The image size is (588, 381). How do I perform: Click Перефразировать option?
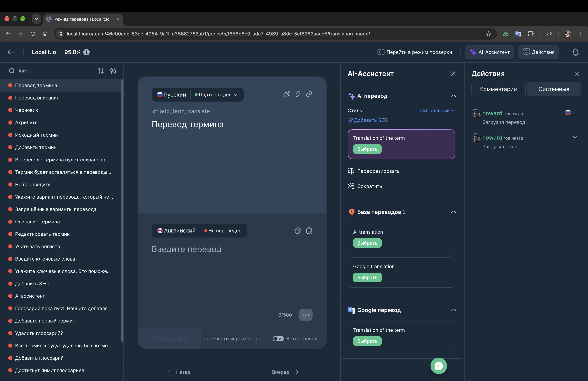pos(374,171)
